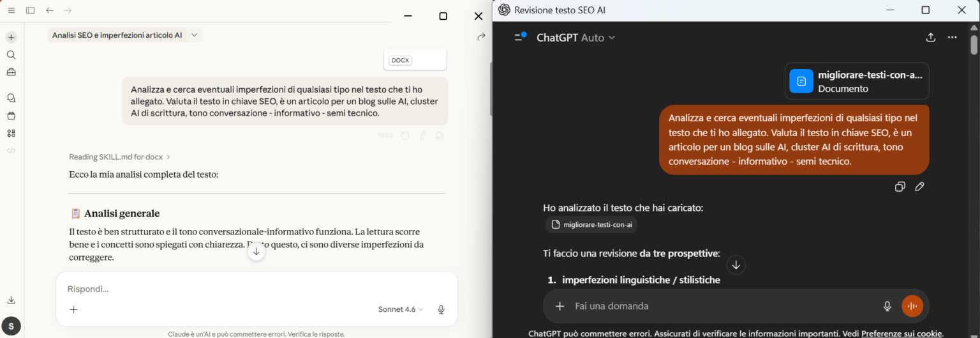Select the chat title Analisi SEO e imperfezioni articolo AI
The width and height of the screenshot is (980, 338).
click(117, 35)
